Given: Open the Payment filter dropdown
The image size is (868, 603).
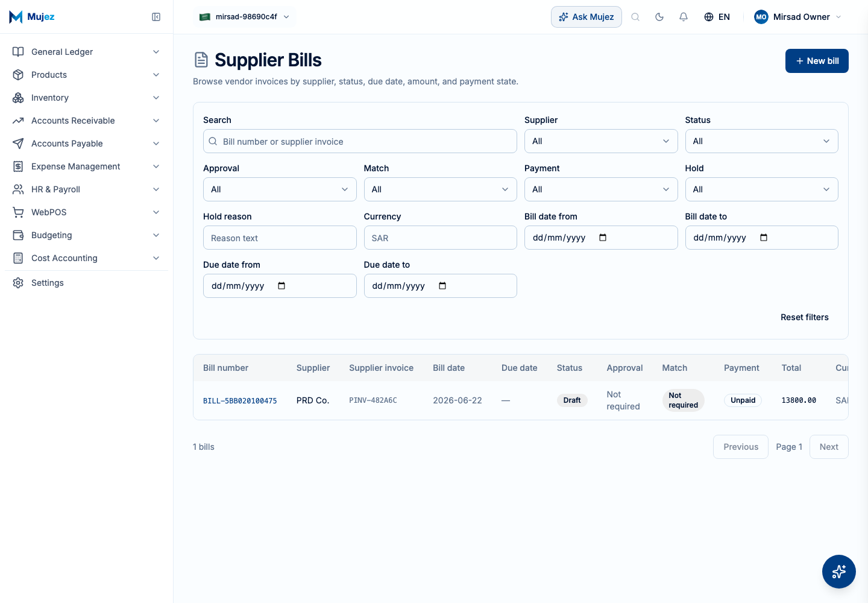Looking at the screenshot, I should click(601, 189).
